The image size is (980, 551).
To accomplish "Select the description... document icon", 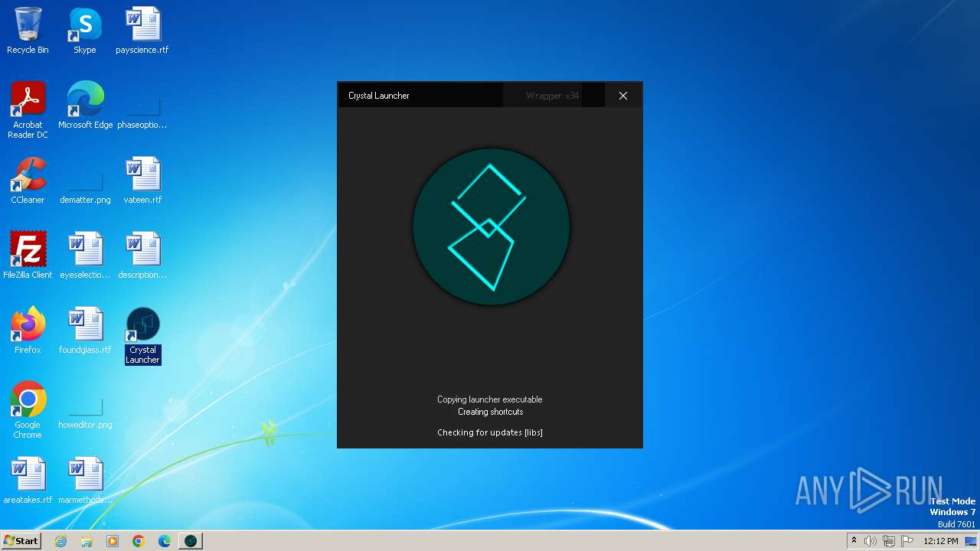I will (142, 256).
